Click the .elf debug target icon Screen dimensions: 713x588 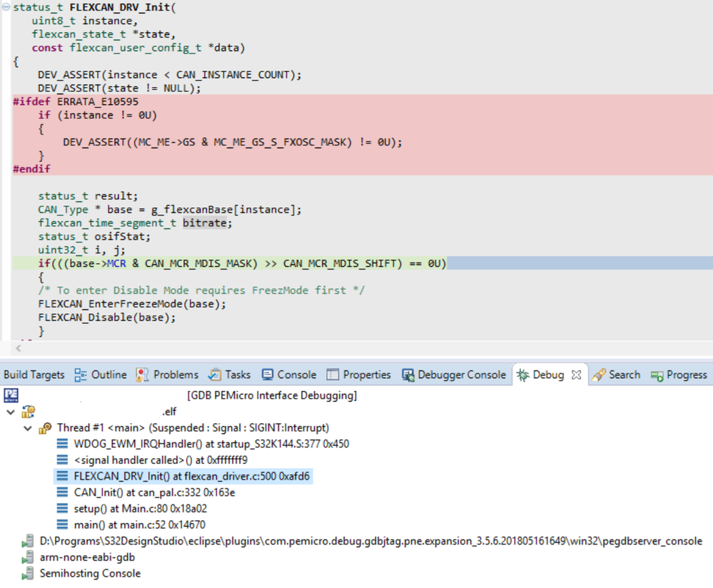click(29, 412)
